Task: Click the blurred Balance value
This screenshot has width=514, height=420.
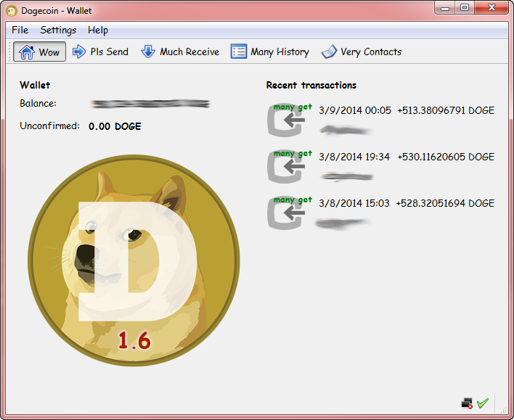Action: [x=150, y=104]
